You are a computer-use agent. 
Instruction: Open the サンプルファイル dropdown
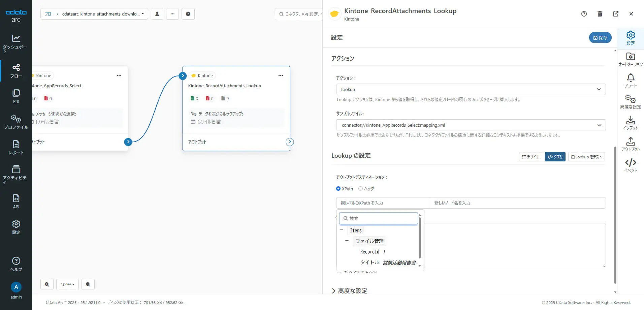click(x=471, y=125)
